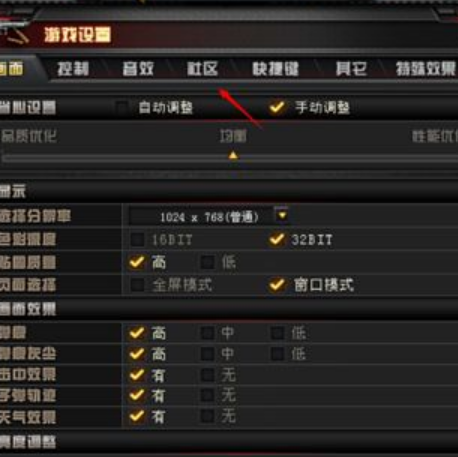Turn off weather effect with 无 checkbox
The height and width of the screenshot is (457, 458).
[208, 416]
